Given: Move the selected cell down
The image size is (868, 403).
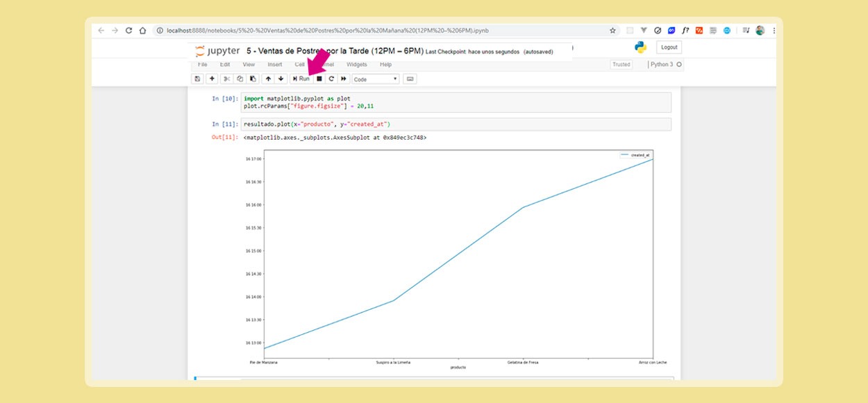Looking at the screenshot, I should click(x=281, y=79).
